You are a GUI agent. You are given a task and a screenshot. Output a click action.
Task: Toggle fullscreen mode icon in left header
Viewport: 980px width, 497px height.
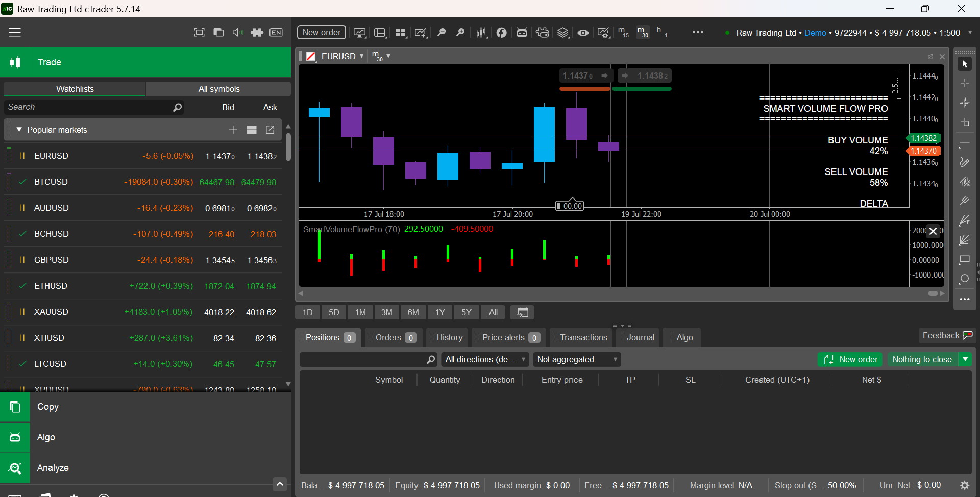pos(199,32)
